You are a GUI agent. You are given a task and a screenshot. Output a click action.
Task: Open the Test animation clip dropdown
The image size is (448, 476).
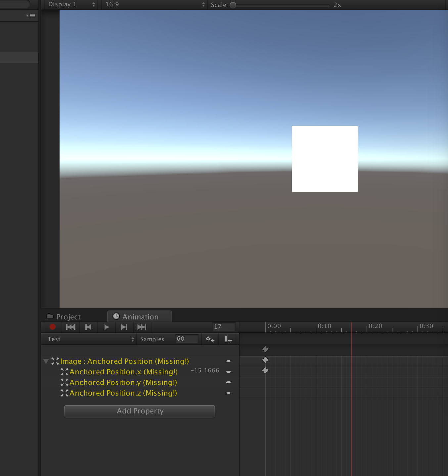(90, 339)
